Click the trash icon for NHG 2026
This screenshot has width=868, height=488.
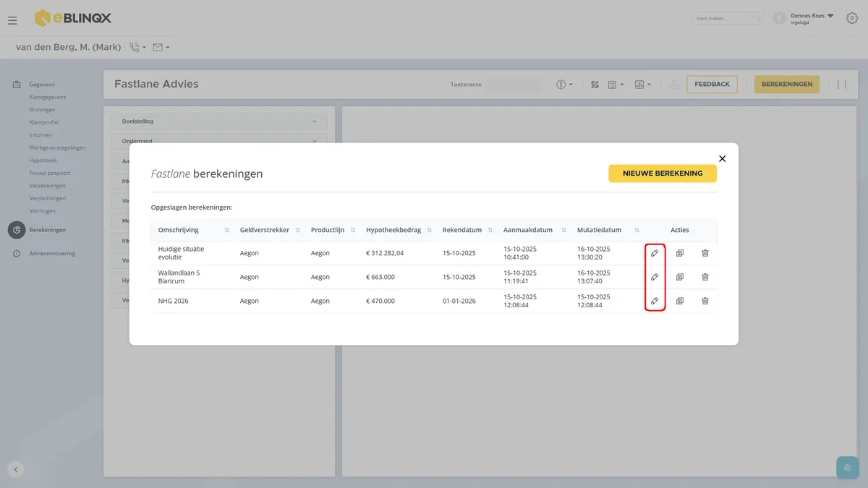(x=705, y=301)
